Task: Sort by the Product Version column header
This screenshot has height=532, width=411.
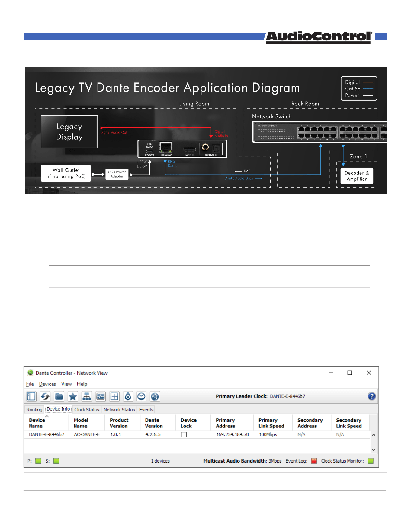Action: 123,423
